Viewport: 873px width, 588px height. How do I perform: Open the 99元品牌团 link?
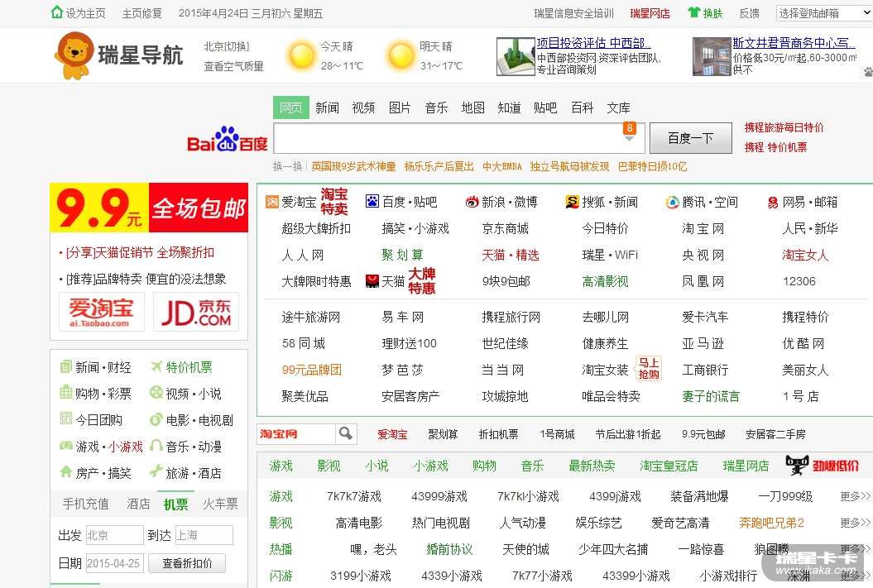[x=312, y=370]
